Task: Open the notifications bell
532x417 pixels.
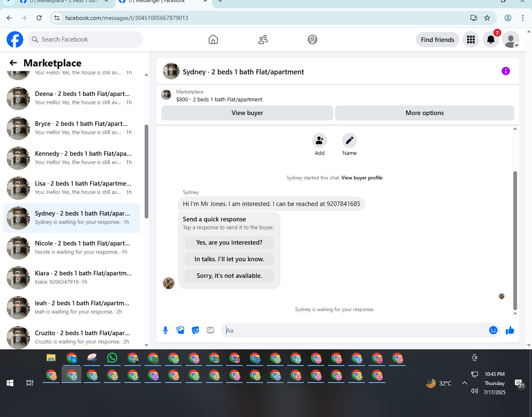Action: pyautogui.click(x=491, y=39)
